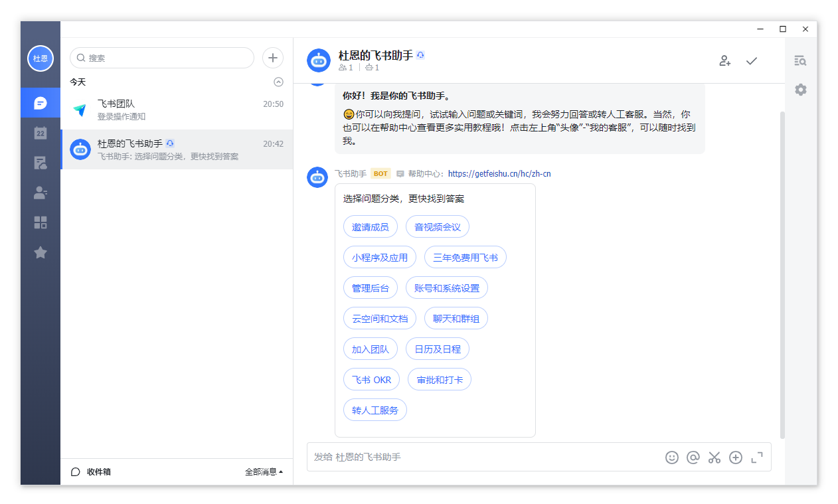Click the 飞书团队 paper plane avatar
838x504 pixels.
point(80,110)
